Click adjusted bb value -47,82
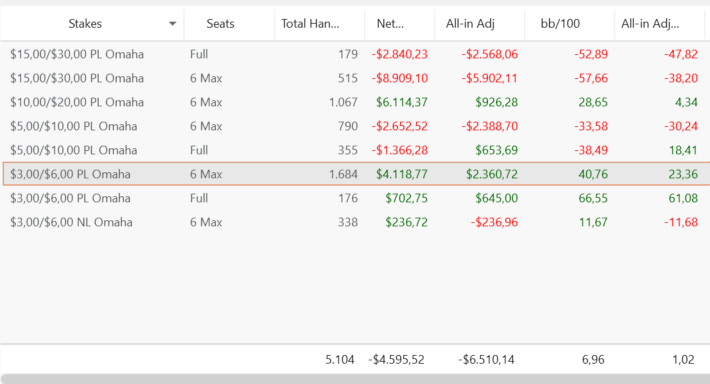The image size is (710, 384). pos(681,54)
